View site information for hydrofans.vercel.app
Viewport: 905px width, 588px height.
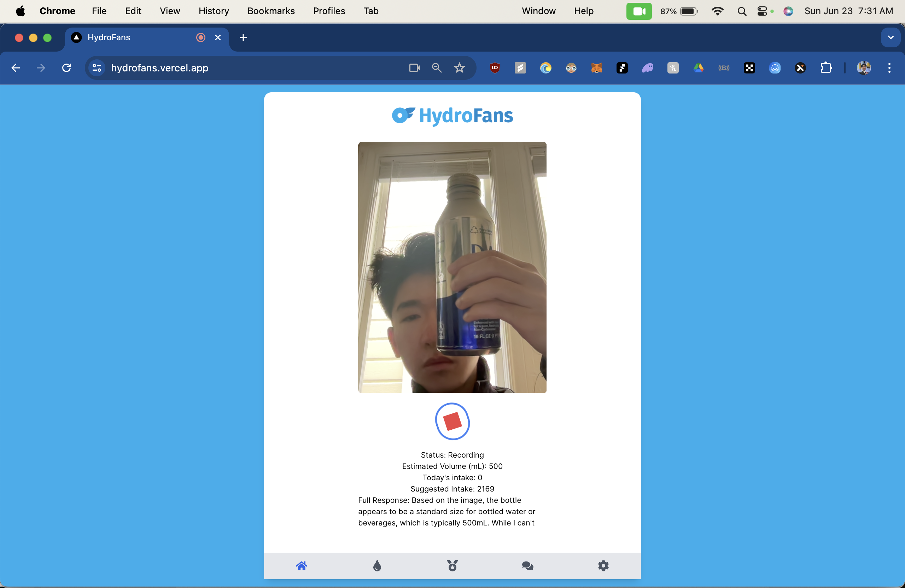point(97,68)
